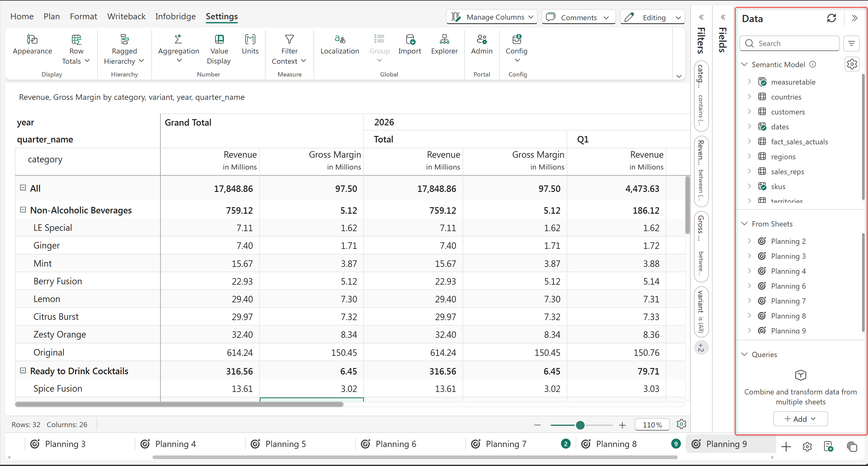Open the Localization settings

pos(339,44)
